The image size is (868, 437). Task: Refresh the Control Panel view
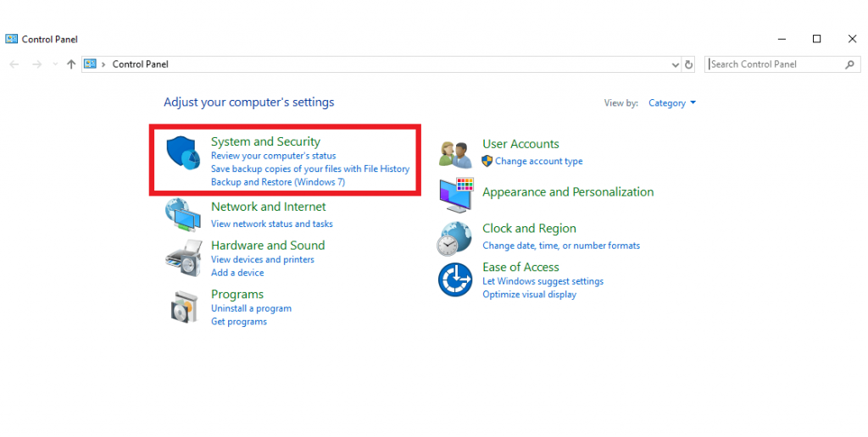[x=688, y=64]
